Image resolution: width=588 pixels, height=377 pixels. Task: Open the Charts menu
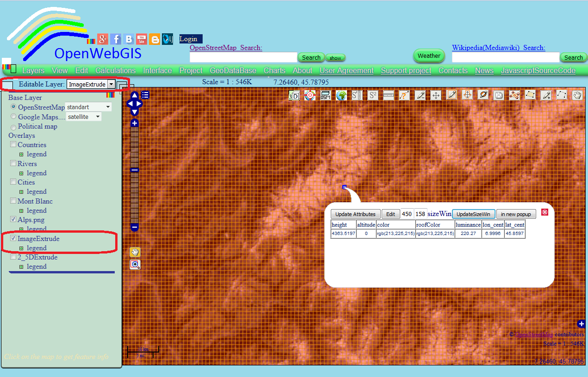coord(274,70)
